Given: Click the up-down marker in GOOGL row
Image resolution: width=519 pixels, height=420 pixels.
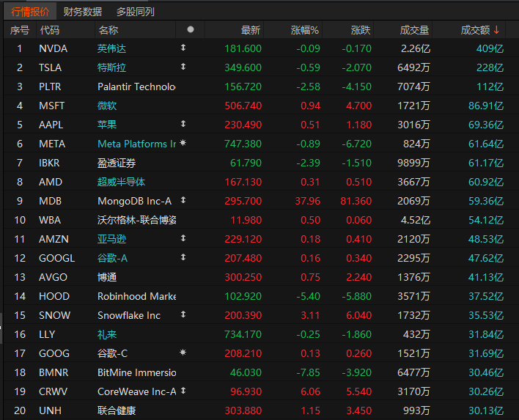Looking at the screenshot, I should (183, 257).
